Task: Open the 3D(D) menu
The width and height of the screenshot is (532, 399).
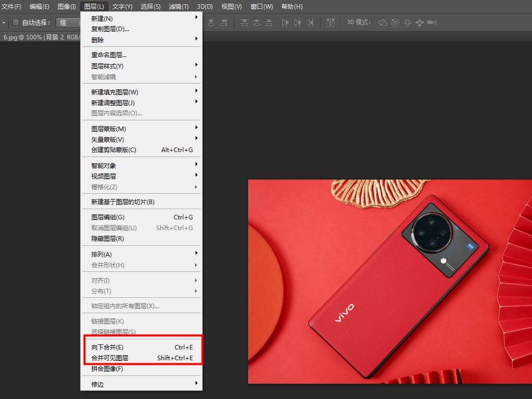Action: 205,7
